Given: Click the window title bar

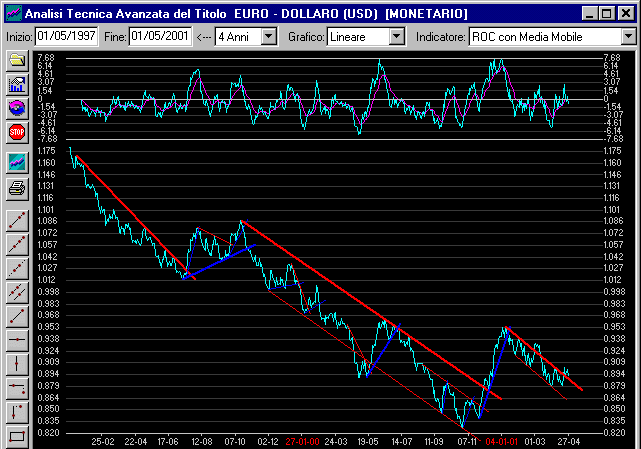Looking at the screenshot, I should point(300,14).
